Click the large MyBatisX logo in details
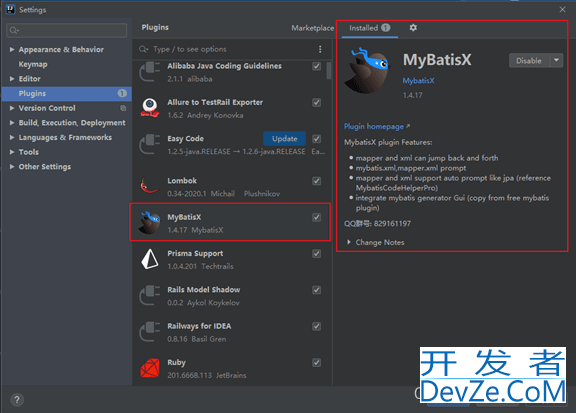576x413 pixels. coord(368,70)
